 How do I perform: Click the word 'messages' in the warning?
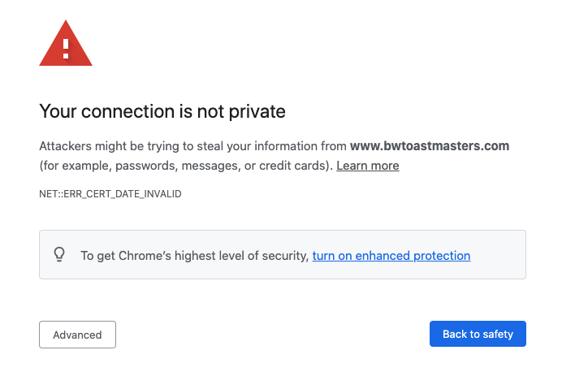211,166
